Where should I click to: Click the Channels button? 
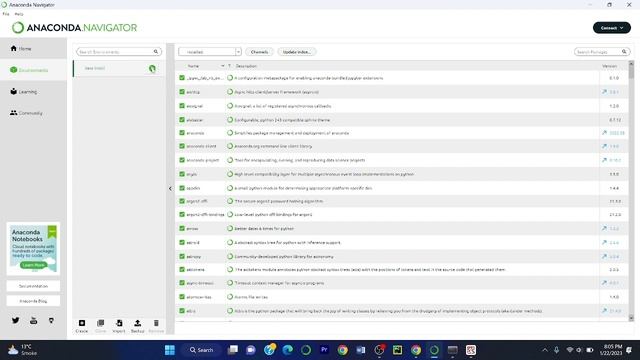[259, 52]
